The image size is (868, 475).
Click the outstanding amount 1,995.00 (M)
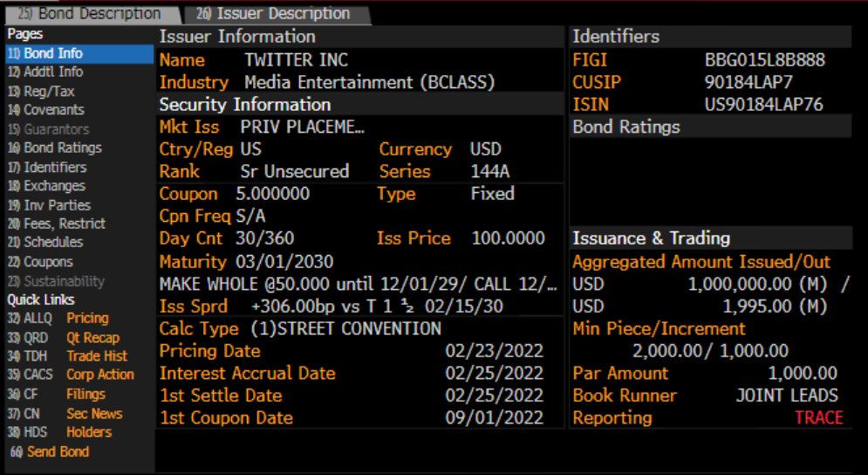(x=775, y=306)
